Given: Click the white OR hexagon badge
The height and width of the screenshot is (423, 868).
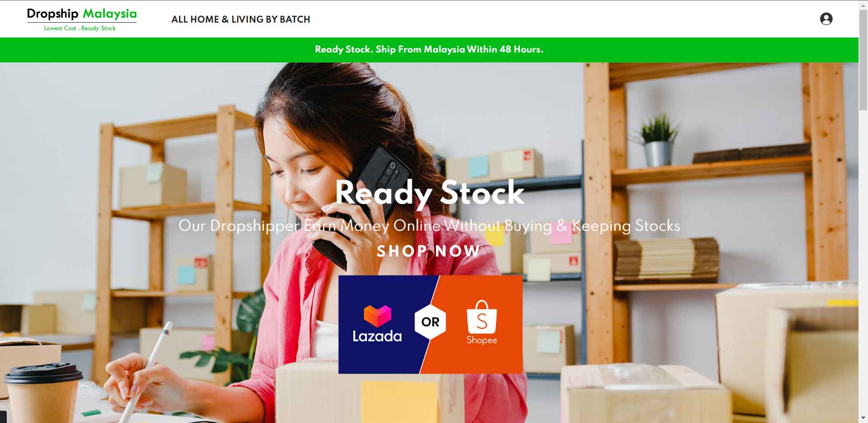Looking at the screenshot, I should pyautogui.click(x=430, y=322).
